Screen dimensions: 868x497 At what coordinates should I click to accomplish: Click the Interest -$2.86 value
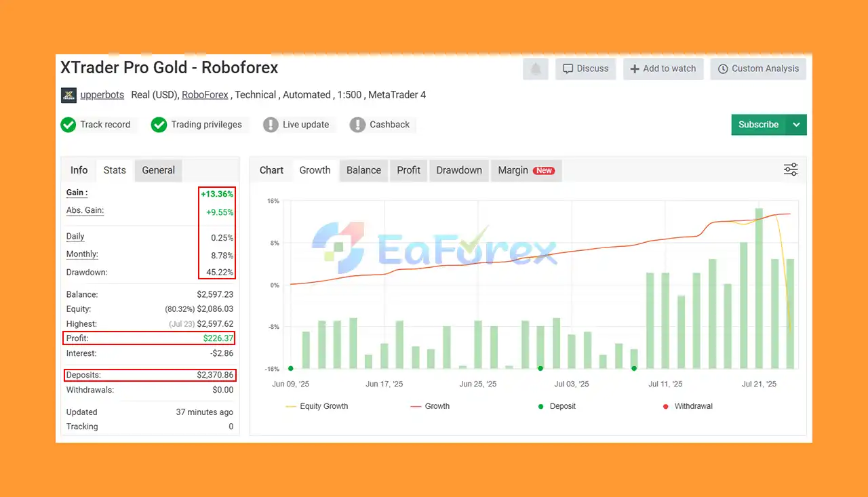(222, 353)
